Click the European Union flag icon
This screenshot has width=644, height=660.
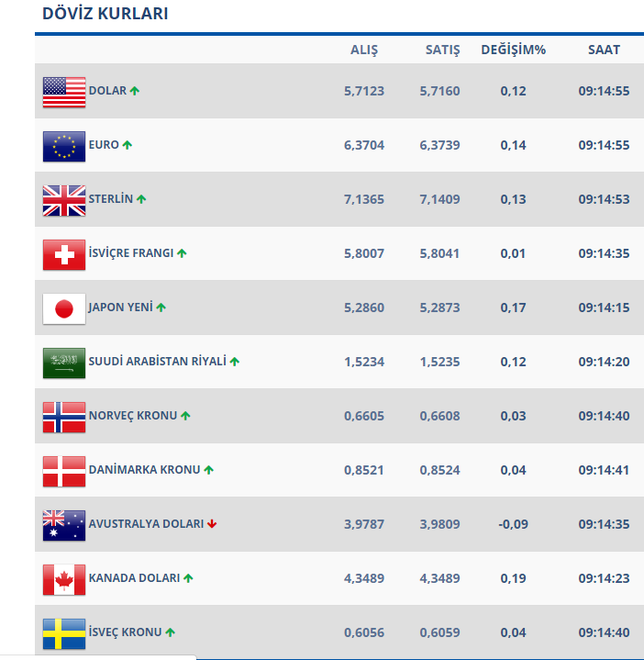(64, 145)
